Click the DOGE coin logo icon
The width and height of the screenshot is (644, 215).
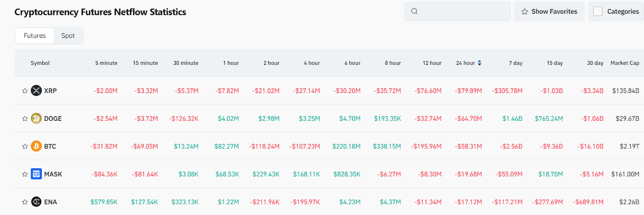[x=36, y=118]
